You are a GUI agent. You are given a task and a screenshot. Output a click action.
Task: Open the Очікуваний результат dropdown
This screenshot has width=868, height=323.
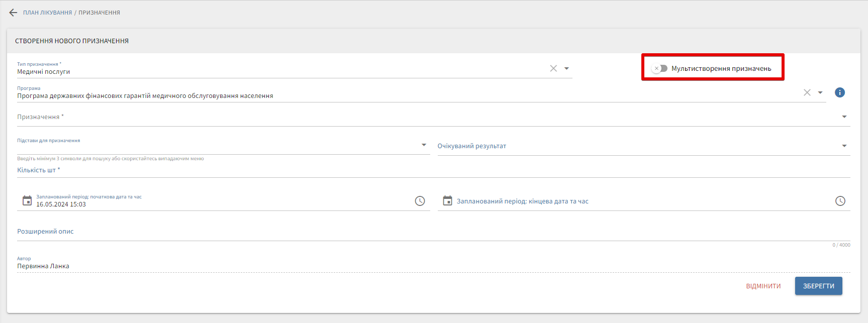844,146
